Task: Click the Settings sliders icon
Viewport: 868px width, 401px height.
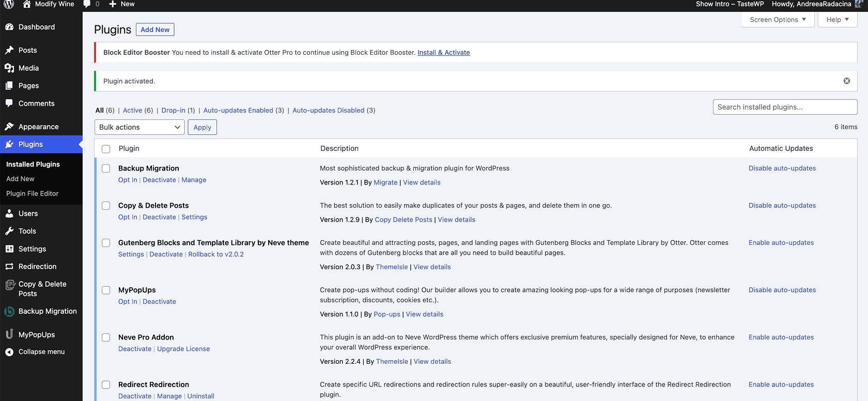Action: 9,249
